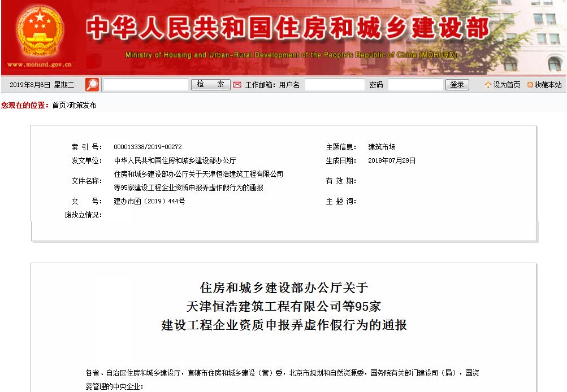Image resolution: width=567 pixels, height=392 pixels.
Task: Focus the 密码 password field
Action: [x=415, y=85]
